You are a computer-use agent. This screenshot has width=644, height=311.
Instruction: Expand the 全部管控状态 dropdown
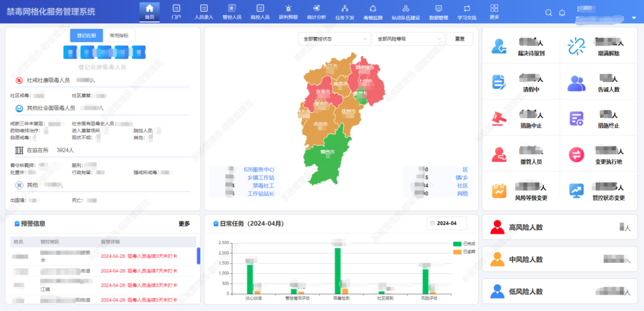(334, 39)
